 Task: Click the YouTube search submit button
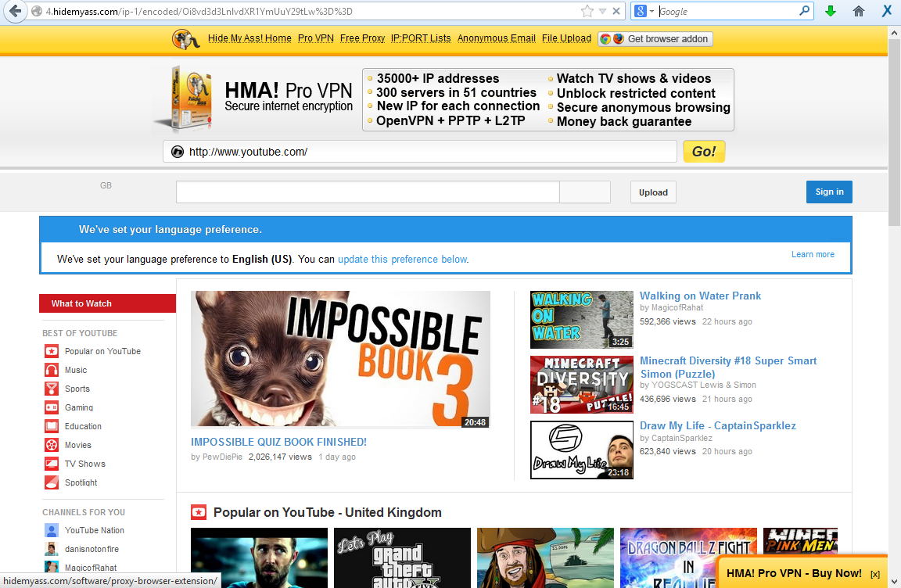585,192
